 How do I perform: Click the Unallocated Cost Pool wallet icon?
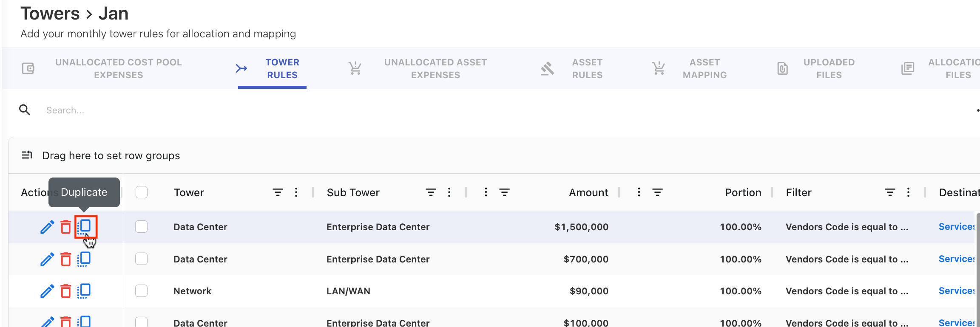28,68
